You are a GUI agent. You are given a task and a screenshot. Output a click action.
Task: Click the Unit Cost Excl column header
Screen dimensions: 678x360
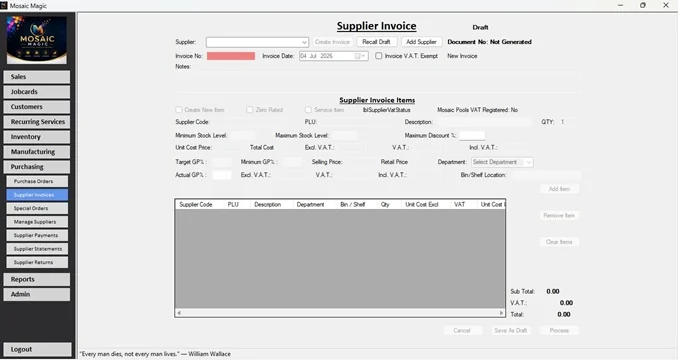pyautogui.click(x=426, y=204)
